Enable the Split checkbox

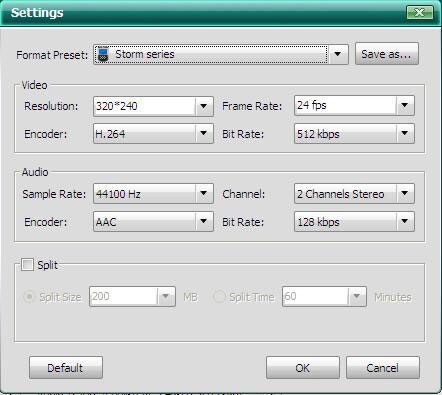tap(27, 265)
